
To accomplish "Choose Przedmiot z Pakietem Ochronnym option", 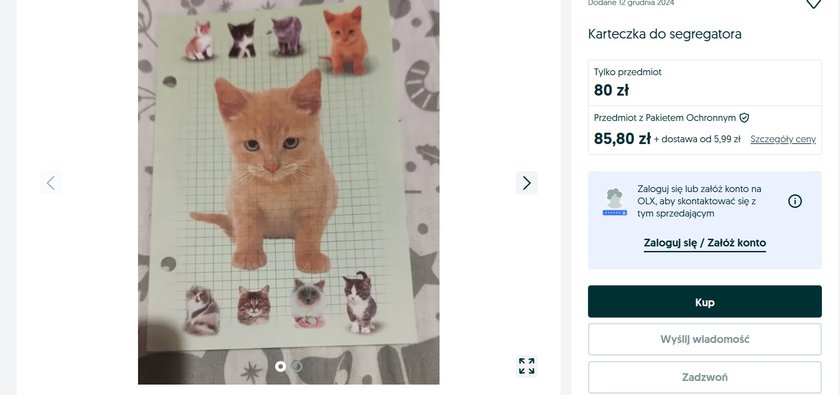I will coord(704,130).
